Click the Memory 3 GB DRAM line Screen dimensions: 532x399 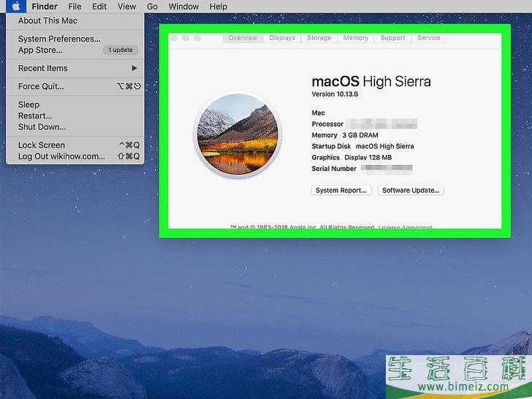345,135
